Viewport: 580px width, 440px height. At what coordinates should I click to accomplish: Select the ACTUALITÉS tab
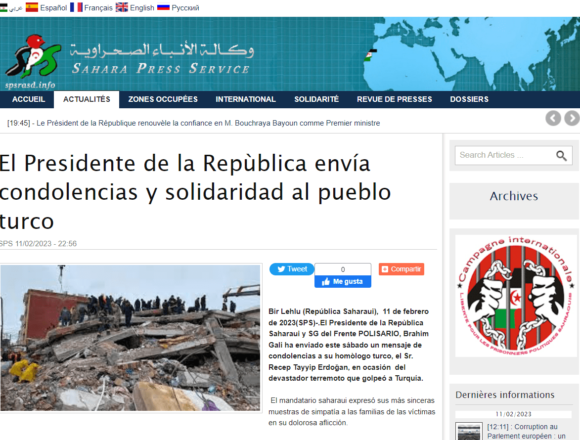coord(87,99)
